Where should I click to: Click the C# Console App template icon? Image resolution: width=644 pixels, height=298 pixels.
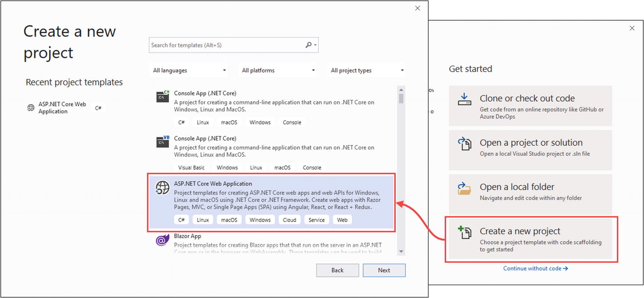click(163, 96)
